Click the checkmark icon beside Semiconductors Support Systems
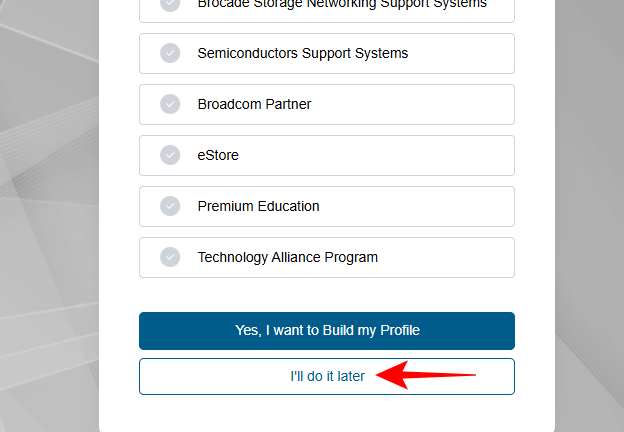 (170, 53)
